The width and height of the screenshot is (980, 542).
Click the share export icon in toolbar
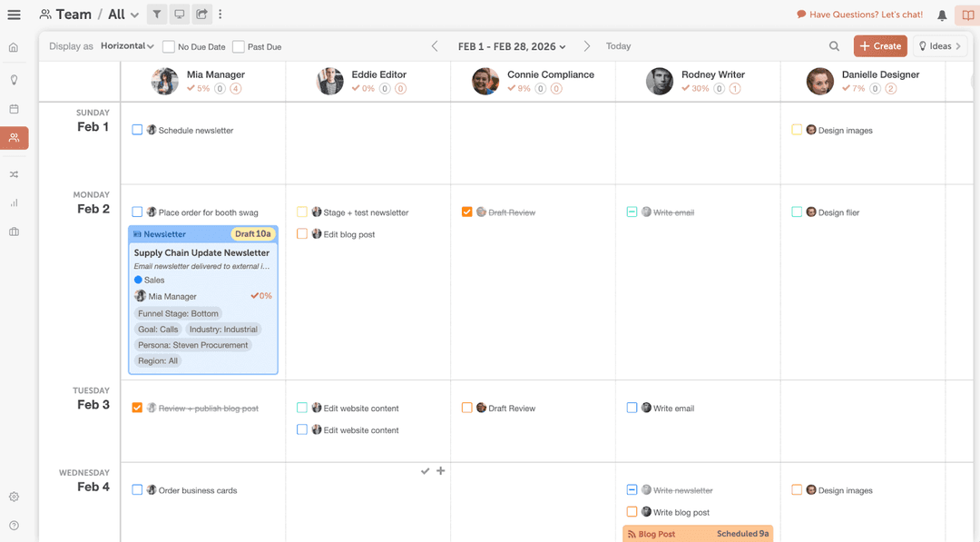201,15
